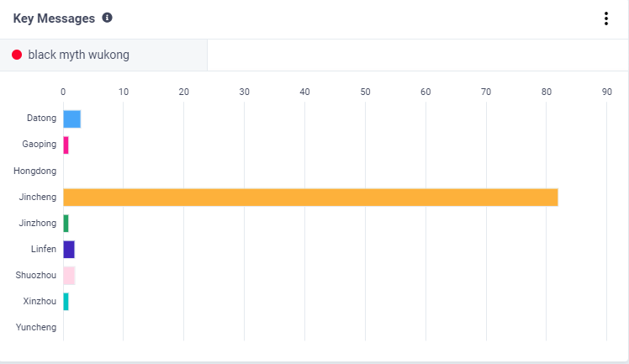Click the orange Jincheng bar

(x=310, y=197)
